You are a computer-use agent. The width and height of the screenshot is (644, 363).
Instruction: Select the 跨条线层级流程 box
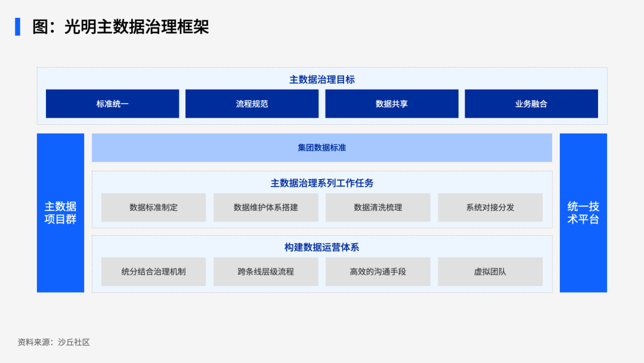point(265,272)
